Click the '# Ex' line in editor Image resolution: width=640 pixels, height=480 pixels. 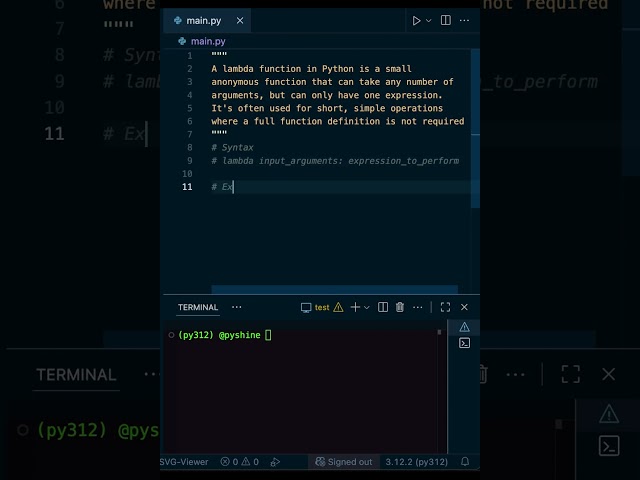click(x=222, y=187)
